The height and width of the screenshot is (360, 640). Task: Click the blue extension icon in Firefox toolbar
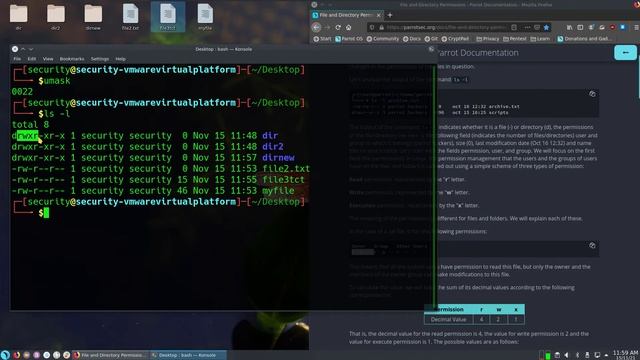[623, 27]
